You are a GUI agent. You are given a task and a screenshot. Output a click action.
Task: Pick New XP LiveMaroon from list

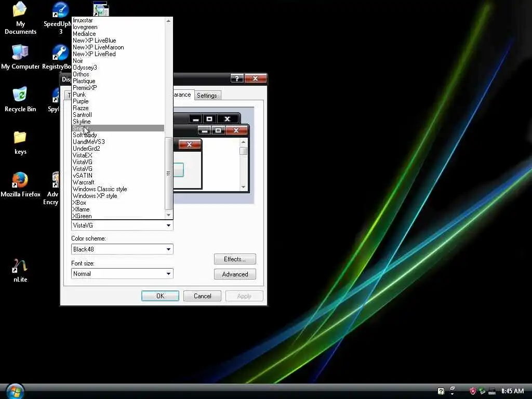[x=118, y=47]
